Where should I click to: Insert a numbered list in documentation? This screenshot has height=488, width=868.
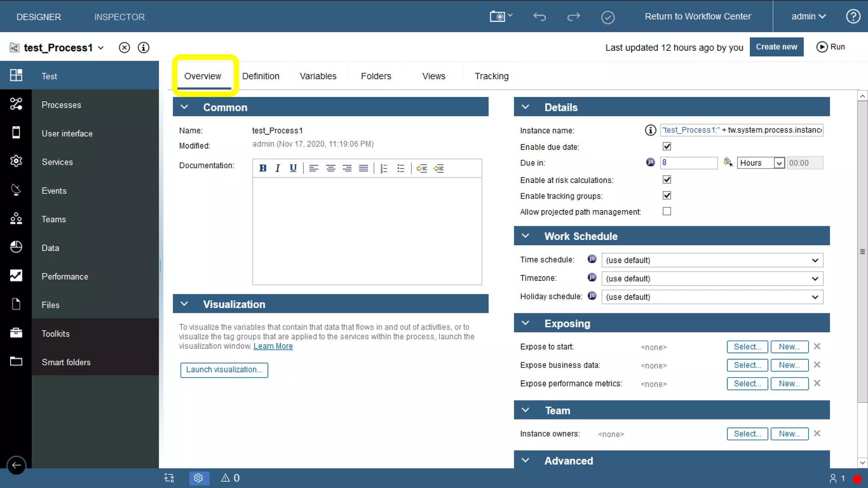pos(384,168)
